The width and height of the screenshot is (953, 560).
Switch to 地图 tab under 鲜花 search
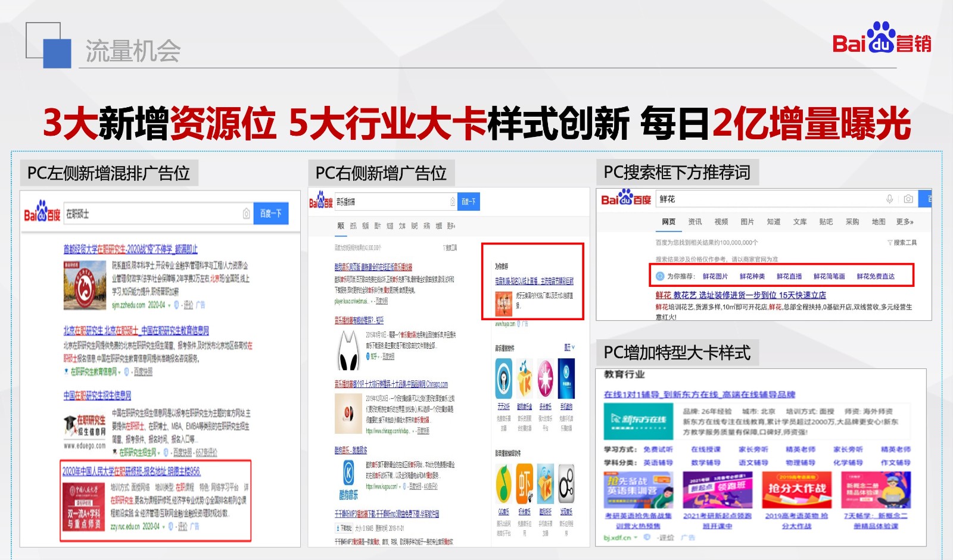[879, 221]
